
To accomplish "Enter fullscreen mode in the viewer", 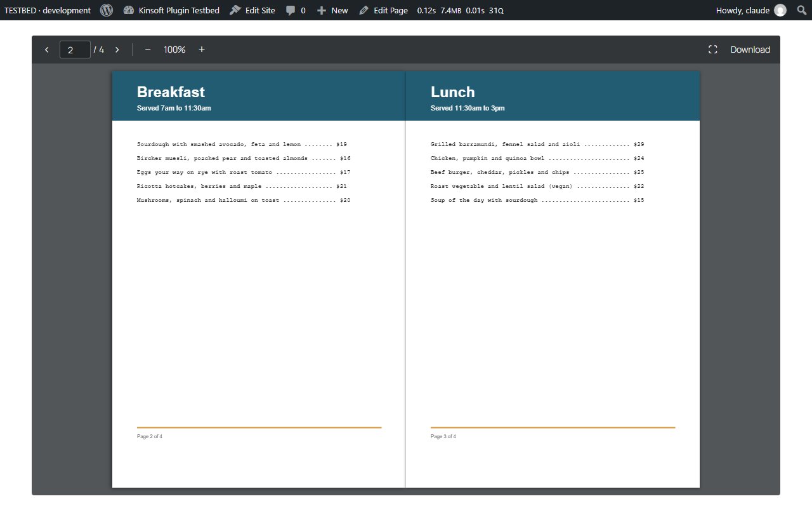I will (x=712, y=50).
